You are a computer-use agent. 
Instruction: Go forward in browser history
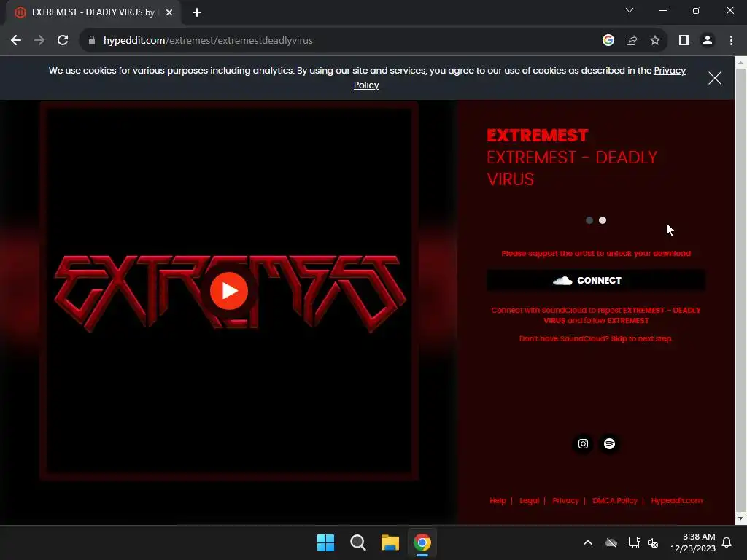tap(39, 41)
